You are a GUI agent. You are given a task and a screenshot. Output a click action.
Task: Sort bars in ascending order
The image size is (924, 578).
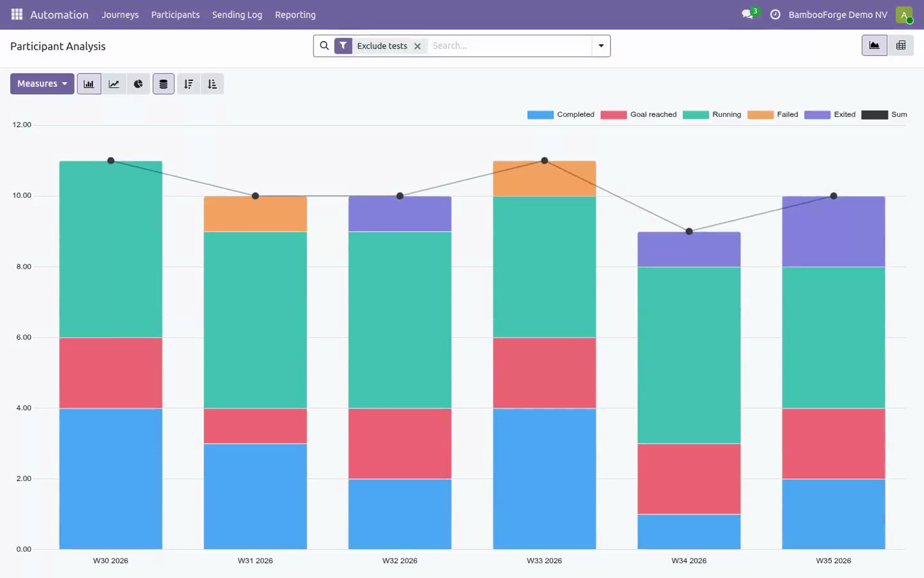tap(213, 84)
